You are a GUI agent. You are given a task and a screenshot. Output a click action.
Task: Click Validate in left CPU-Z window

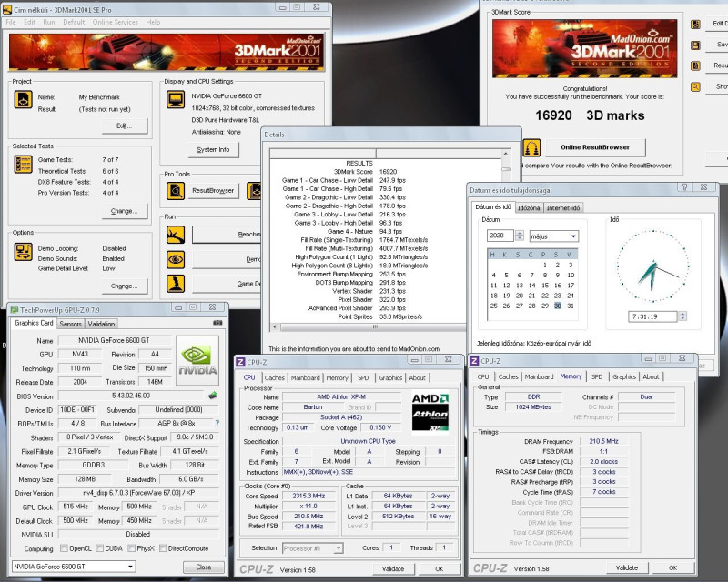pyautogui.click(x=393, y=568)
